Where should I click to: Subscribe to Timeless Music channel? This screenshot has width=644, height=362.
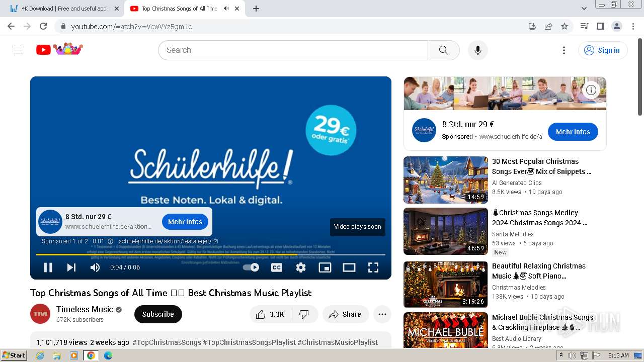coord(158,314)
